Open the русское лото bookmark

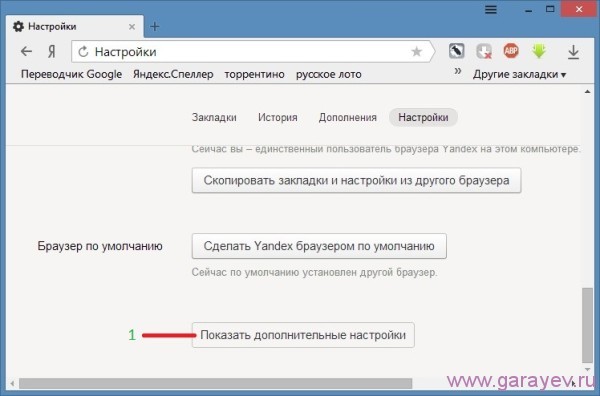click(329, 74)
